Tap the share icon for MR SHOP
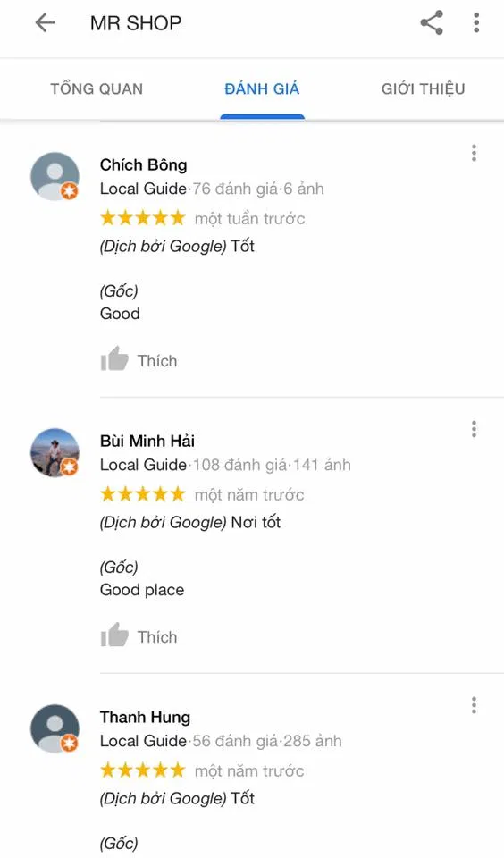This screenshot has height=858, width=504. 432,23
